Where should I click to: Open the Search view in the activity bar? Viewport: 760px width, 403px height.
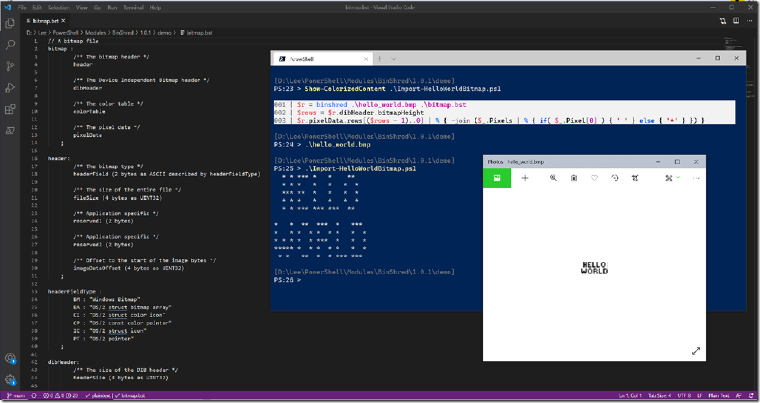tap(10, 45)
